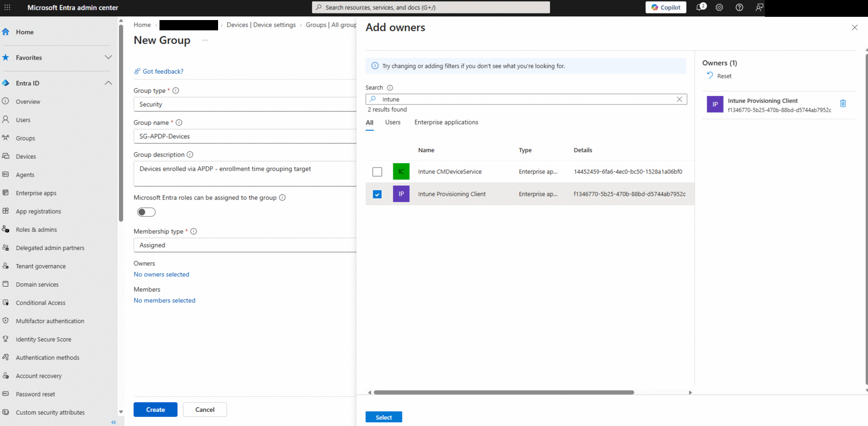Open more options ellipsis beside New Group

point(205,40)
